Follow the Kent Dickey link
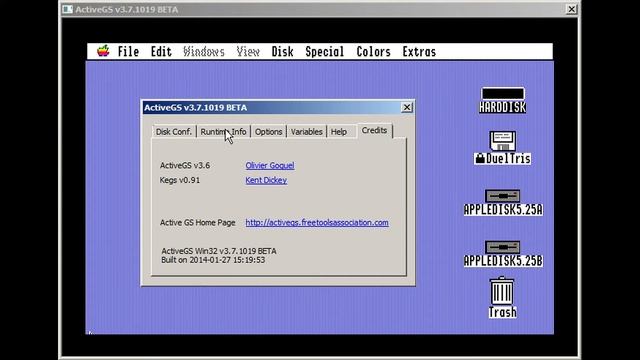640x360 pixels. 266,180
